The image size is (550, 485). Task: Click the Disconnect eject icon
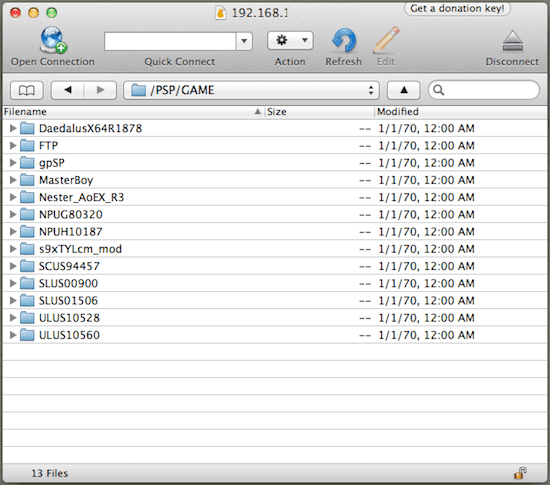tap(512, 41)
